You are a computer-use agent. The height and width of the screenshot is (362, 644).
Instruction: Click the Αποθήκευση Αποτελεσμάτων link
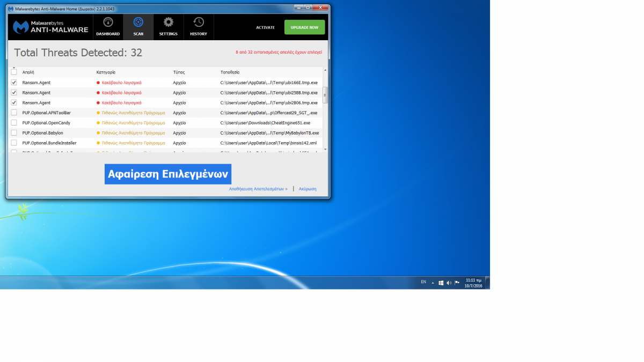258,189
